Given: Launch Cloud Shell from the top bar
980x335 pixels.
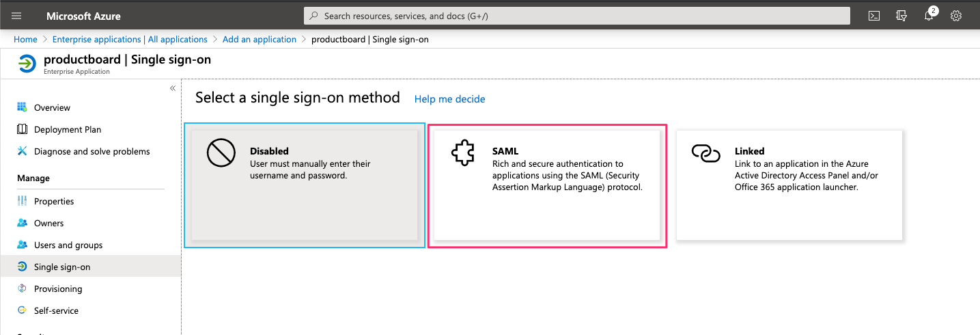Looking at the screenshot, I should (873, 16).
